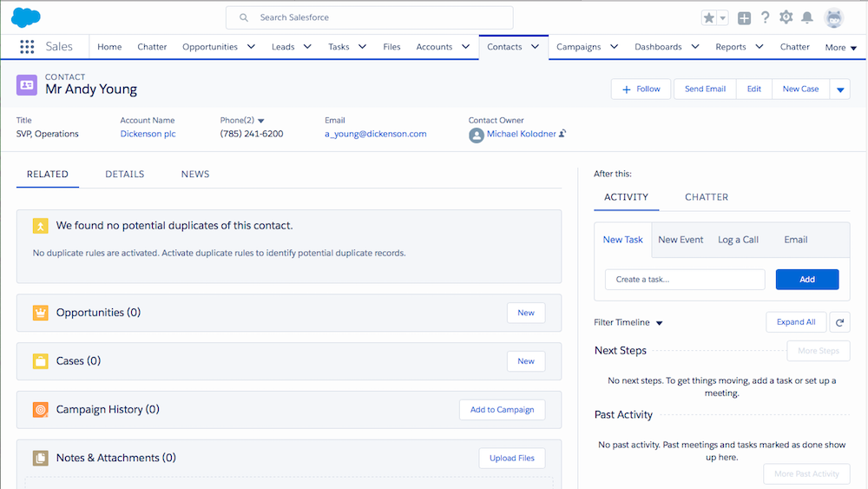This screenshot has width=868, height=489.
Task: Click the Notes & Attachments icon
Action: click(x=41, y=458)
